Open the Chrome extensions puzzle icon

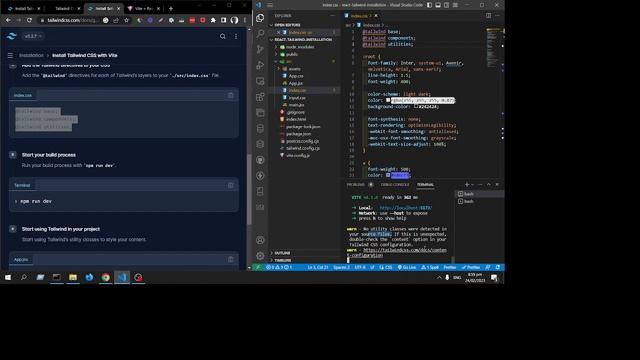tap(213, 20)
